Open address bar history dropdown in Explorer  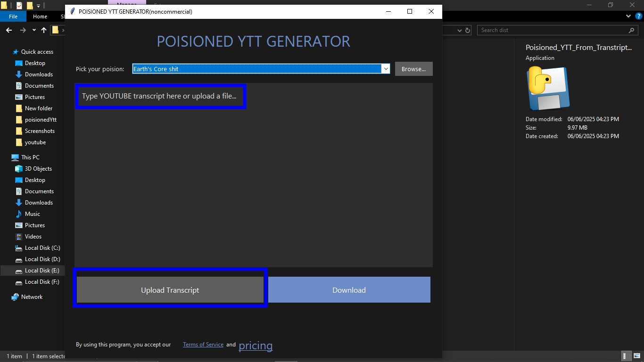pyautogui.click(x=460, y=30)
